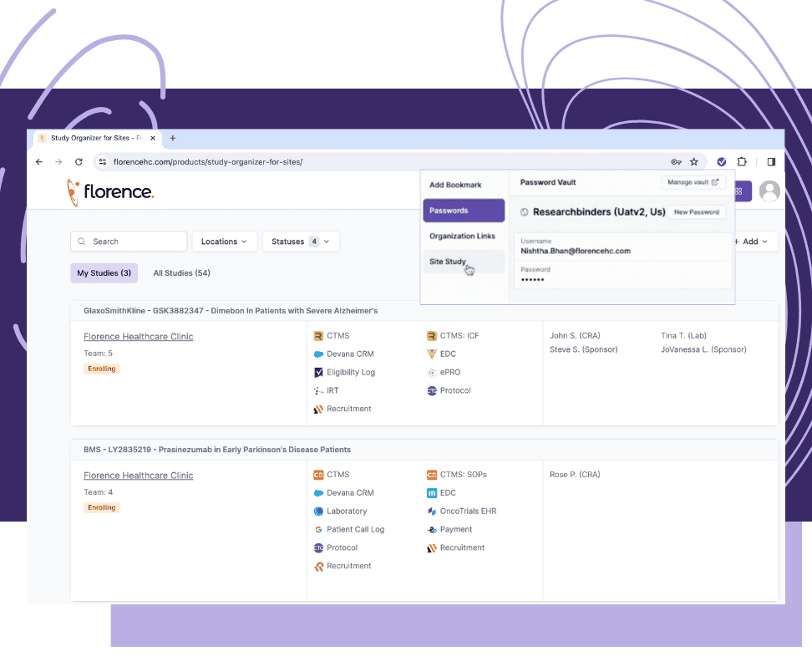
Task: Close the Study Organizer for Sites tab
Action: [x=153, y=138]
